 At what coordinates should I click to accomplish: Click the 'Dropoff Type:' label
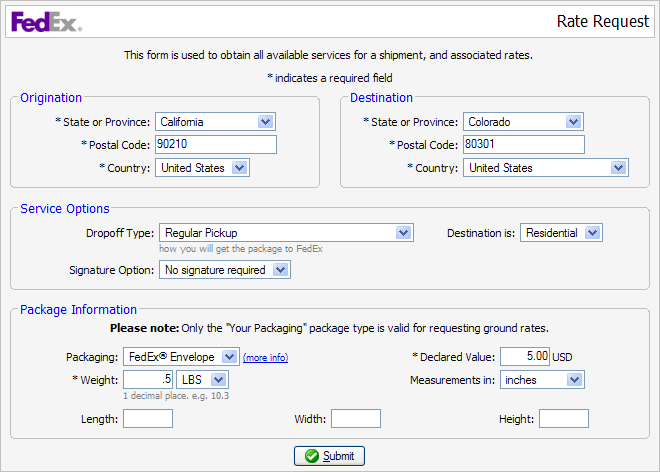click(x=120, y=233)
